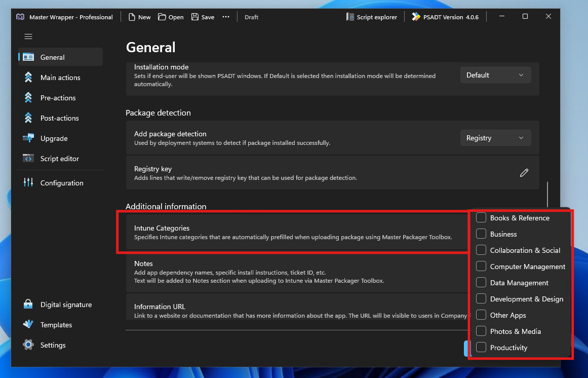Edit Registry key with pencil icon
The height and width of the screenshot is (378, 588).
(x=524, y=172)
